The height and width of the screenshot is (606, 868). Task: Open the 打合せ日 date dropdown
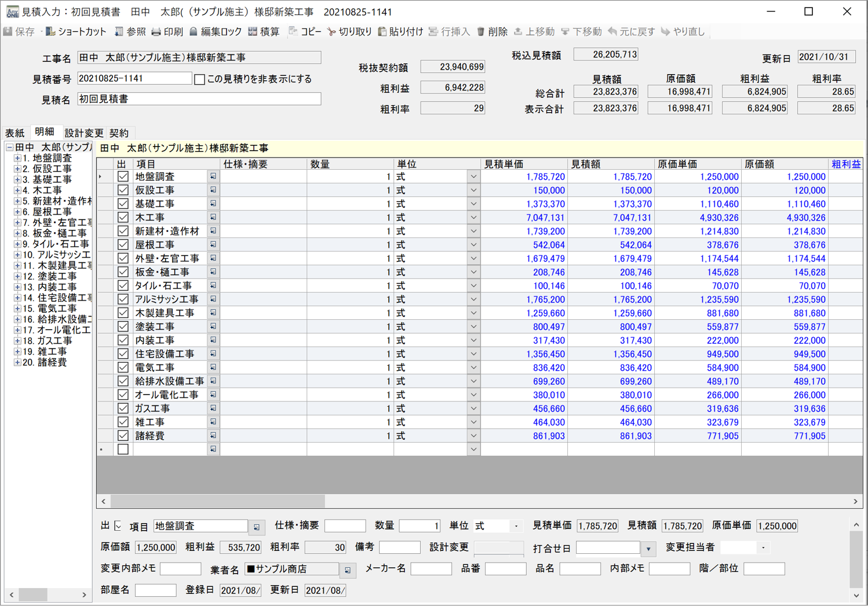[648, 548]
